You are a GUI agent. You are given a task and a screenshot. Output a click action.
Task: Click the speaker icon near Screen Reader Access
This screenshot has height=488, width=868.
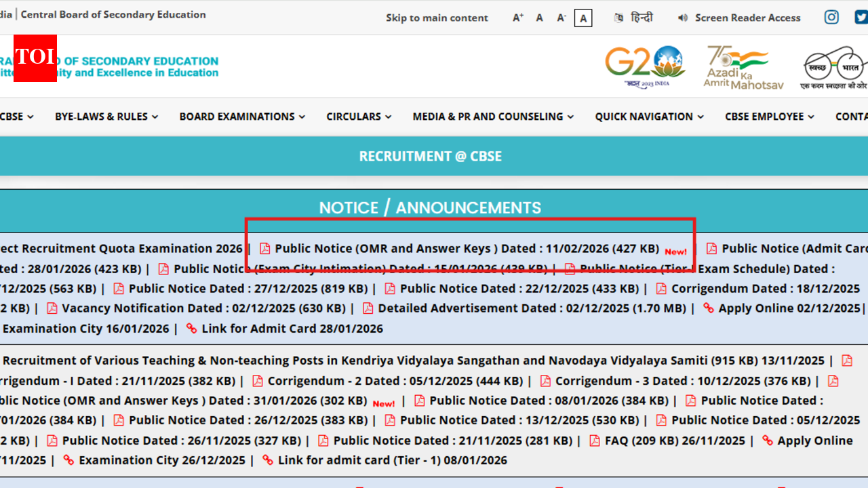(x=682, y=18)
